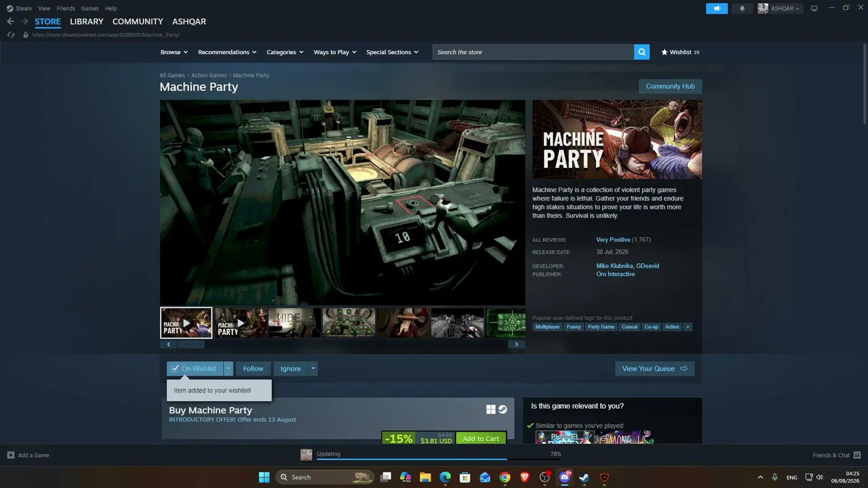Open File Explorer from the taskbar
This screenshot has width=868, height=488.
[x=425, y=477]
